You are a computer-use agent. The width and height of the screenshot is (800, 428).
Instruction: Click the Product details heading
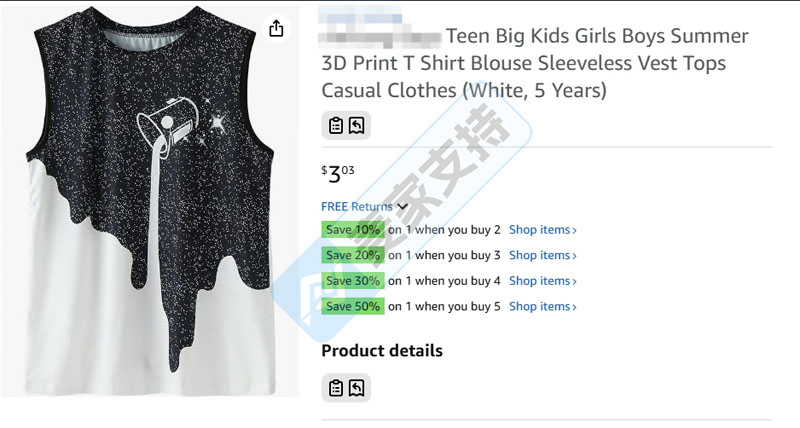point(382,351)
